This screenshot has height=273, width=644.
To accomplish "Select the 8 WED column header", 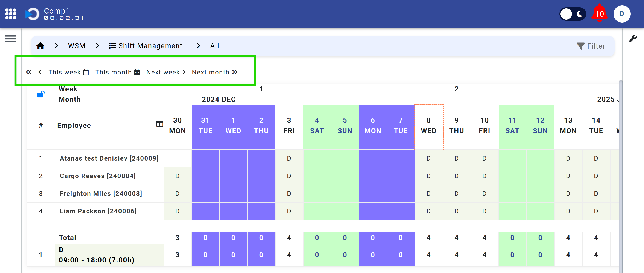I will 428,126.
